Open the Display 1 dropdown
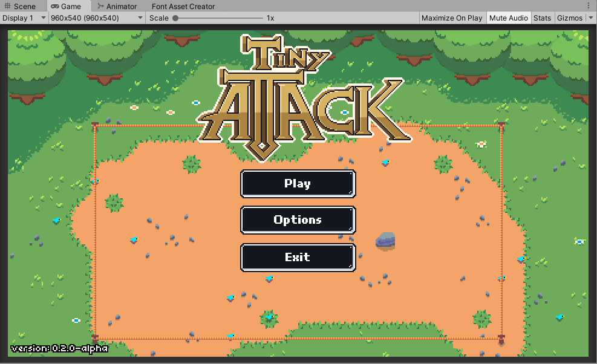 (x=24, y=18)
